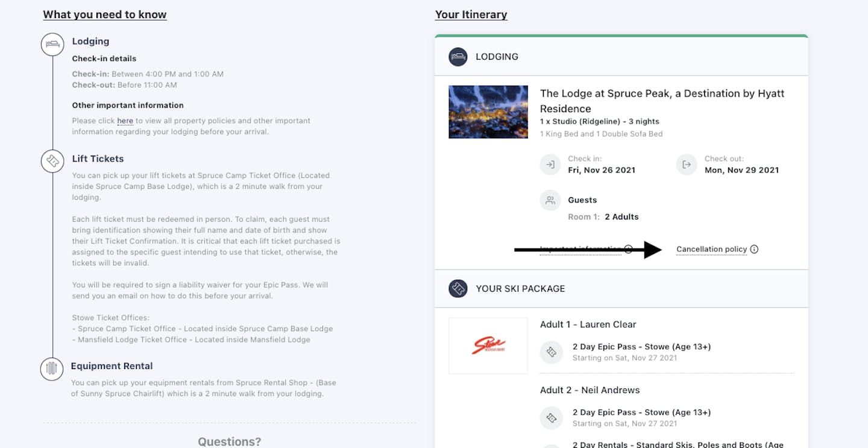Click the Check in arrow icon
The width and height of the screenshot is (868, 448).
click(x=550, y=165)
